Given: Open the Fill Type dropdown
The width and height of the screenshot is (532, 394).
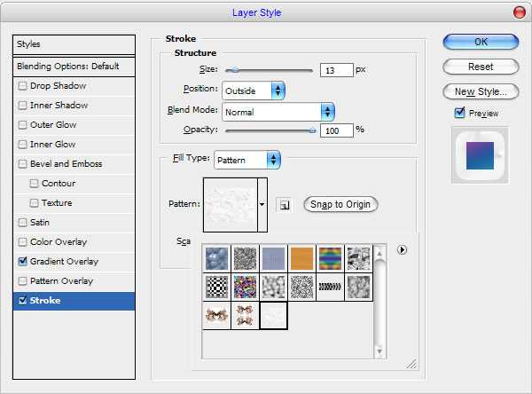Looking at the screenshot, I should click(x=273, y=160).
